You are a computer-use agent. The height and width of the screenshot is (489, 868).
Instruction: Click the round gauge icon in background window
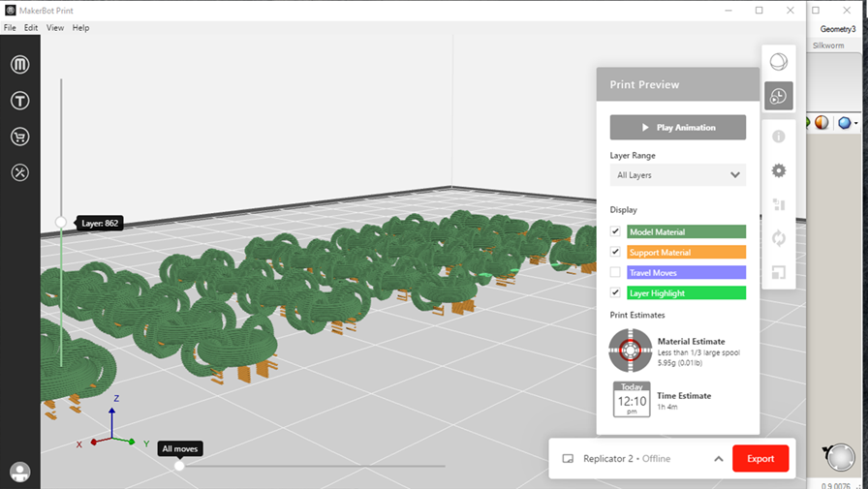840,457
